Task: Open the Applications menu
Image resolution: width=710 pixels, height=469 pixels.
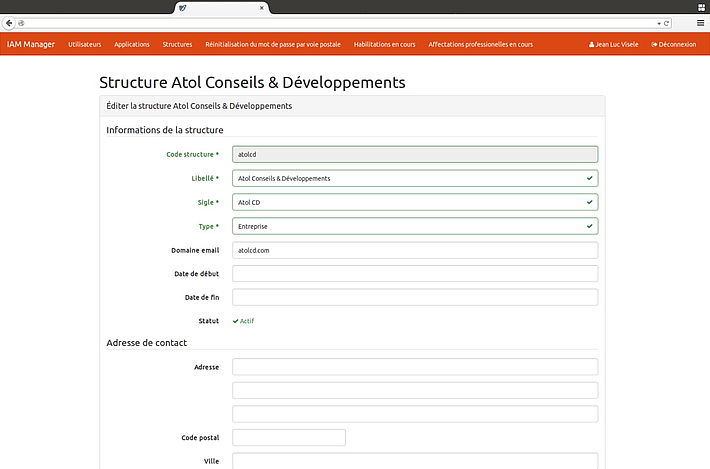Action: 132,44
